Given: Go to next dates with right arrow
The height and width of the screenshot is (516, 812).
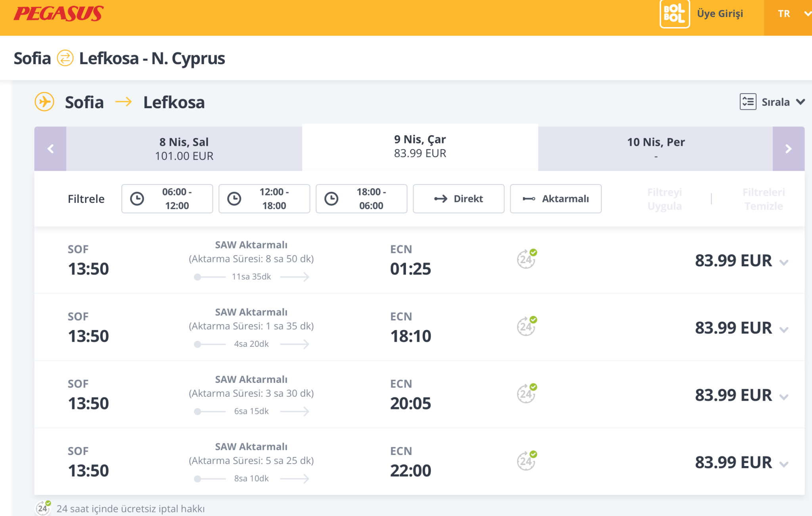Looking at the screenshot, I should [788, 149].
